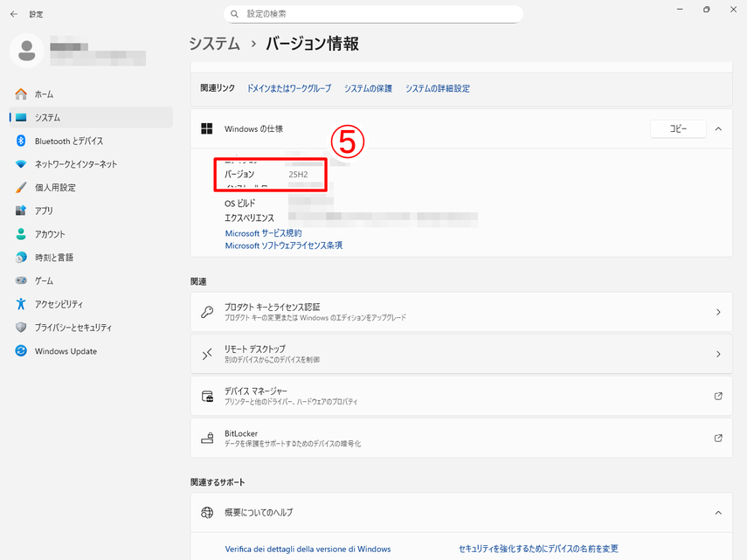Screen dimensions: 747x560
Task: Click the エクスペリエンス label
Action: (249, 218)
